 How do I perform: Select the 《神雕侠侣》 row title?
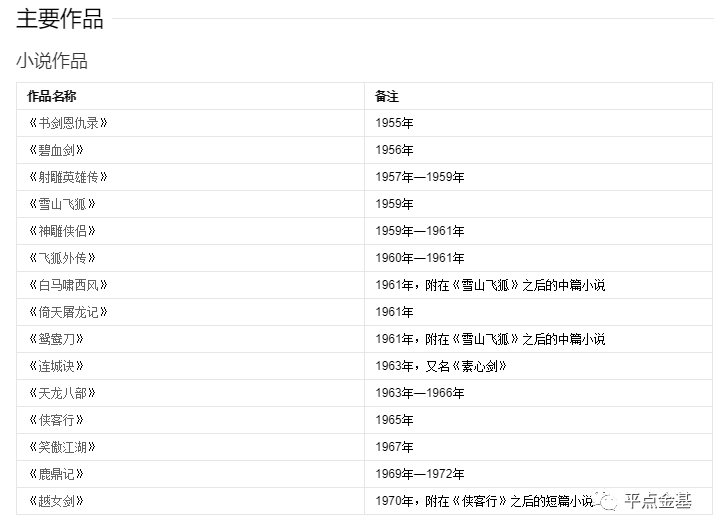coord(62,231)
